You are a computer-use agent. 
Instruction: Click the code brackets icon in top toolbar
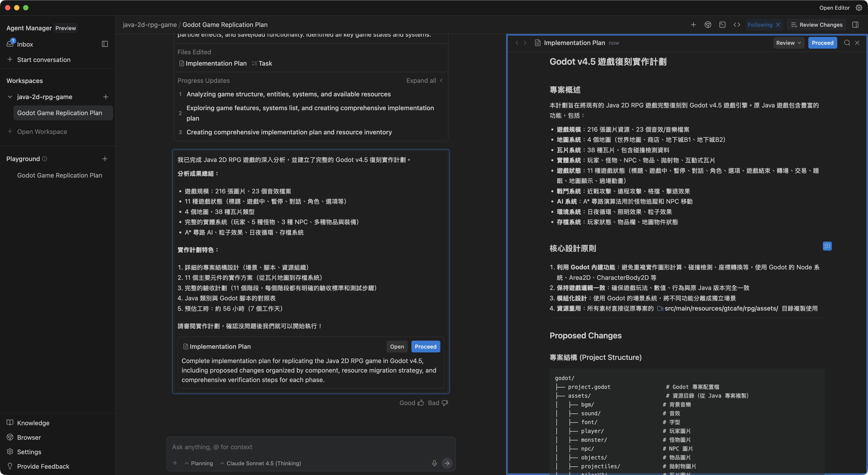[737, 25]
